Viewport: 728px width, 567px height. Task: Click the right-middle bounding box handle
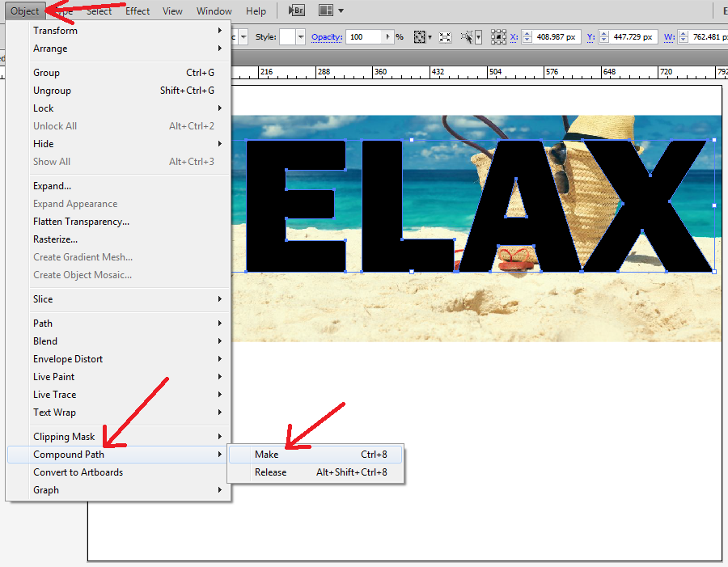[714, 205]
